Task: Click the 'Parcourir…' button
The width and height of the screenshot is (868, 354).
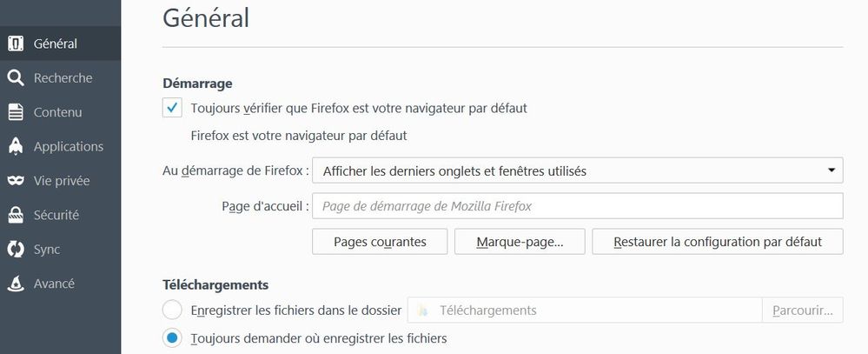Action: 802,310
